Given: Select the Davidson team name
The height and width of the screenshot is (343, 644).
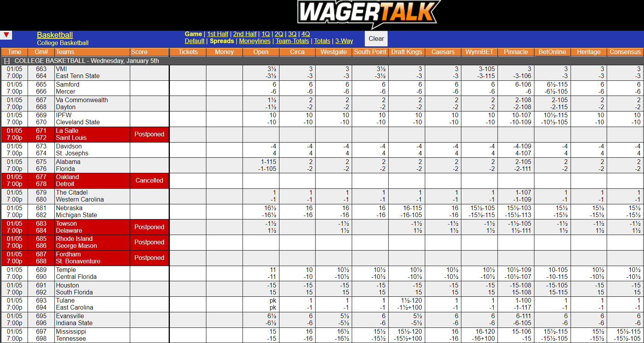Looking at the screenshot, I should [69, 146].
